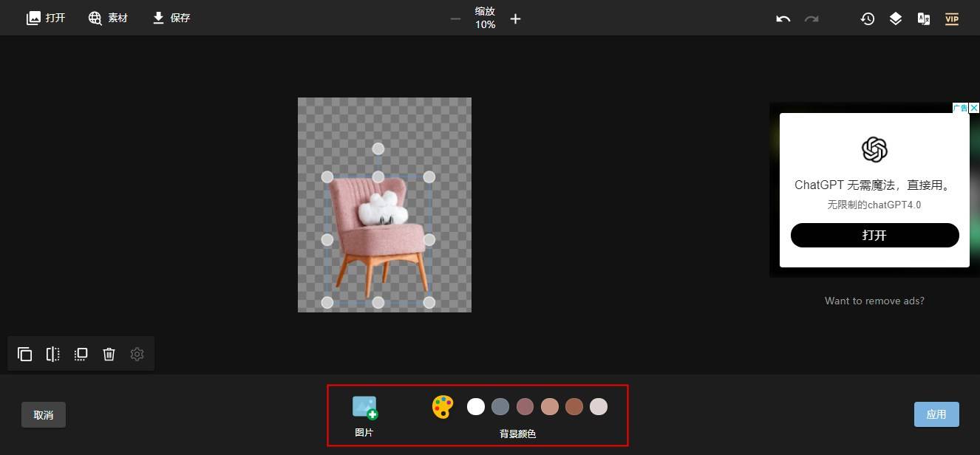This screenshot has width=980, height=455.
Task: Cancel editing with the 取消 button
Action: tap(43, 414)
